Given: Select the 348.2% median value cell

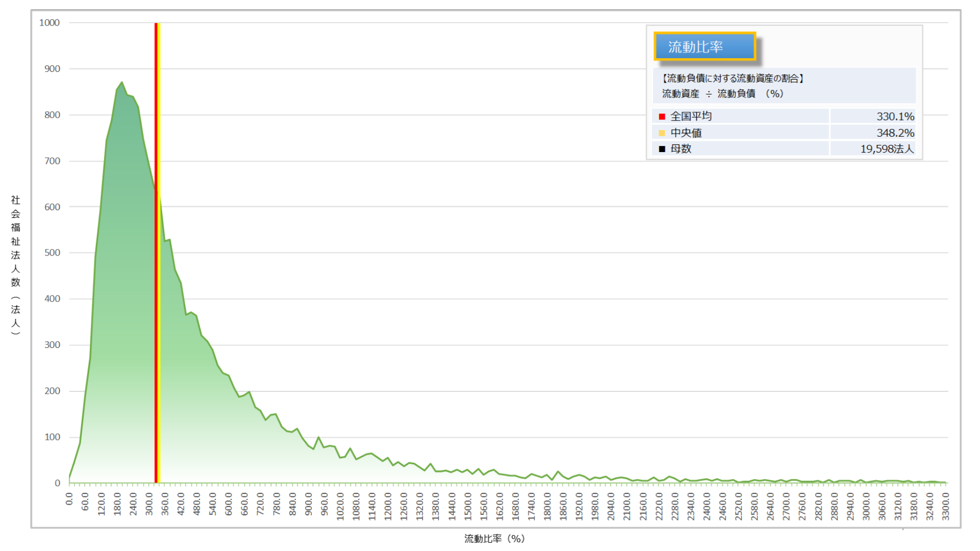Looking at the screenshot, I should 895,133.
